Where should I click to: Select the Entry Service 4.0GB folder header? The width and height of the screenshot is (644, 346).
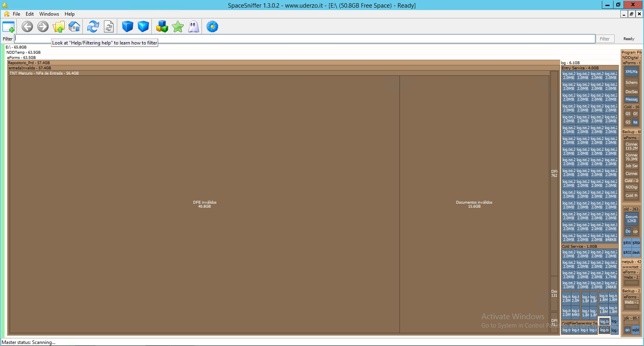point(580,68)
